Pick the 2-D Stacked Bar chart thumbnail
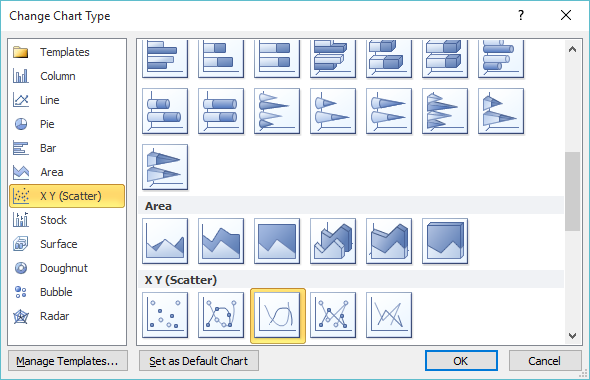590x380 pixels. (221, 59)
